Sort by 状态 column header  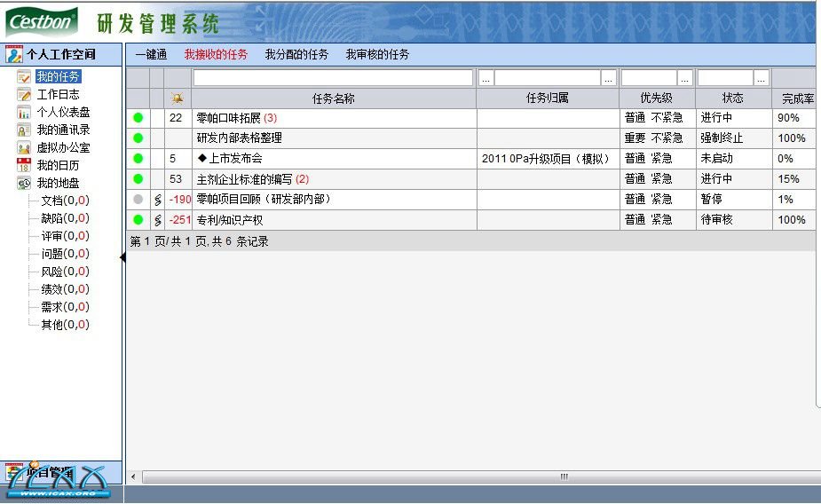click(733, 98)
